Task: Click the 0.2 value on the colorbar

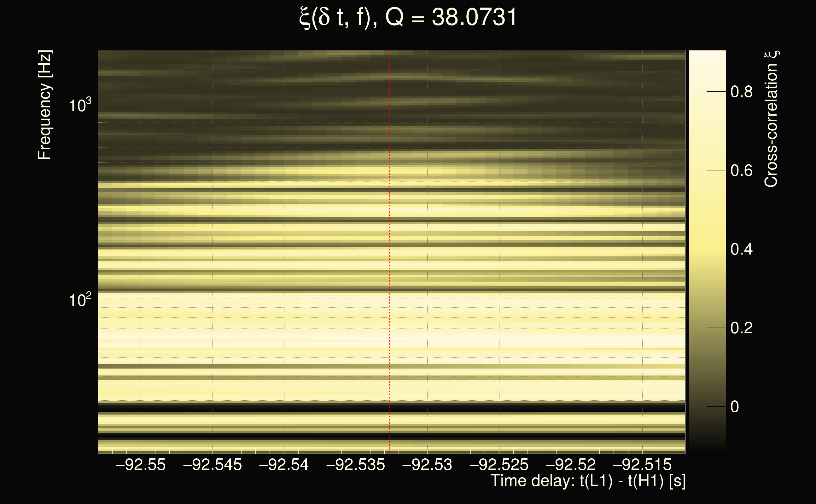Action: pyautogui.click(x=741, y=328)
